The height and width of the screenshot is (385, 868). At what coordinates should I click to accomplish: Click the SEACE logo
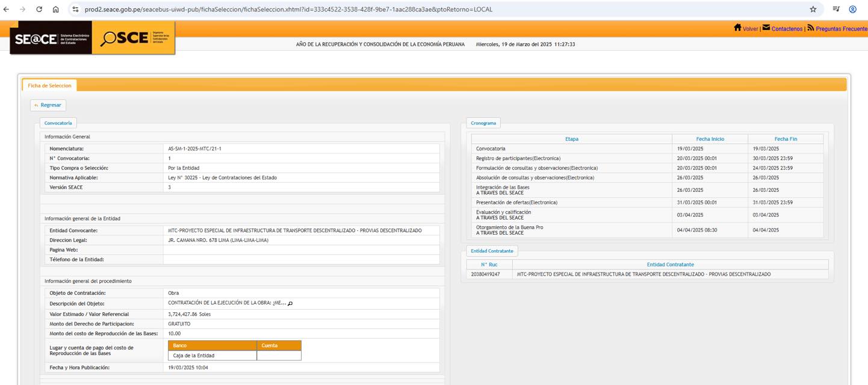click(51, 38)
